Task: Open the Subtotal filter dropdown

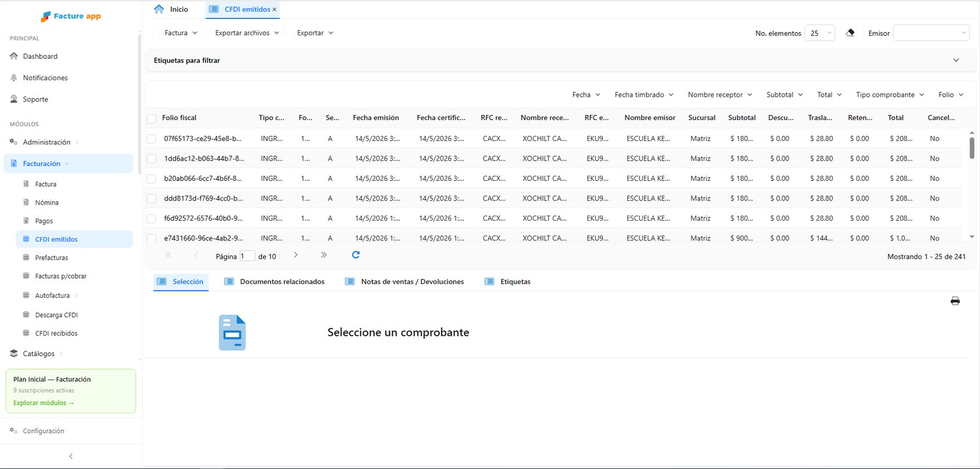Action: [x=785, y=95]
